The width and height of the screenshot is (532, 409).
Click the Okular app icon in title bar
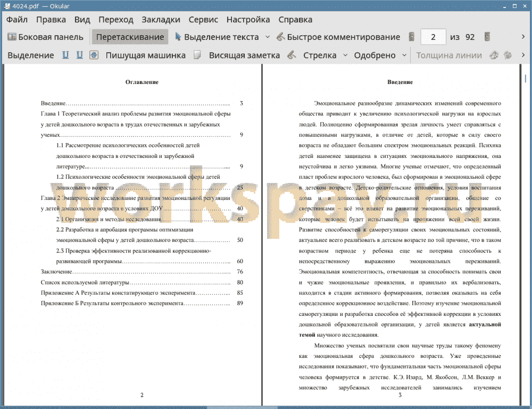[x=7, y=6]
